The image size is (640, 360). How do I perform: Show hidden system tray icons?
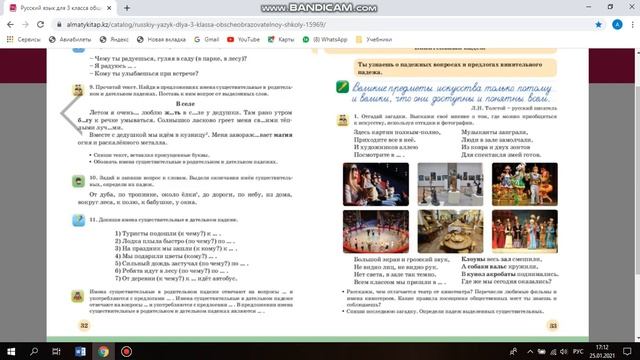click(530, 351)
